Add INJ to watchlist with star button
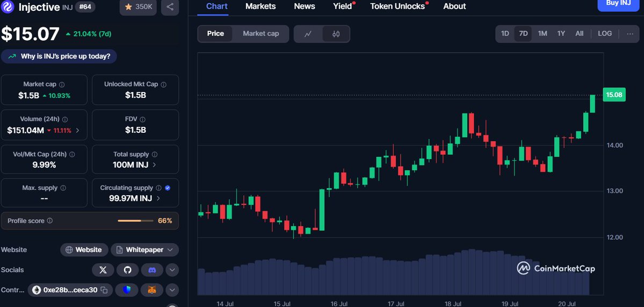 (138, 7)
